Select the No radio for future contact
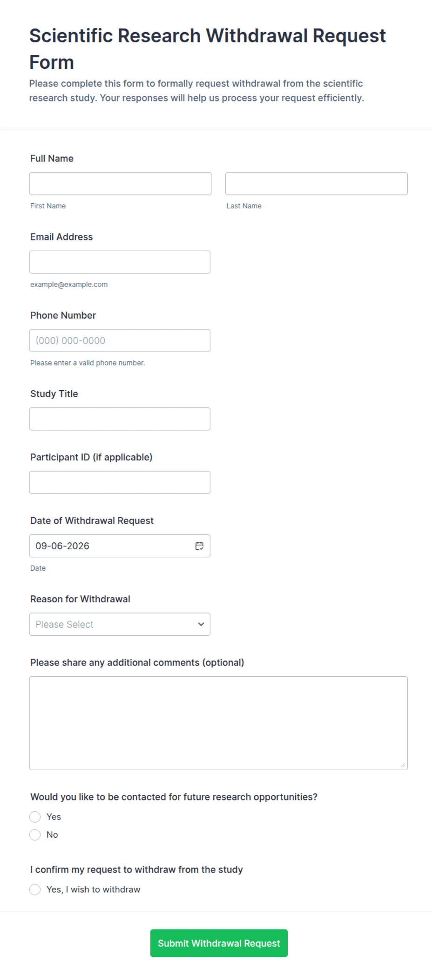433x980 pixels. pyautogui.click(x=35, y=835)
